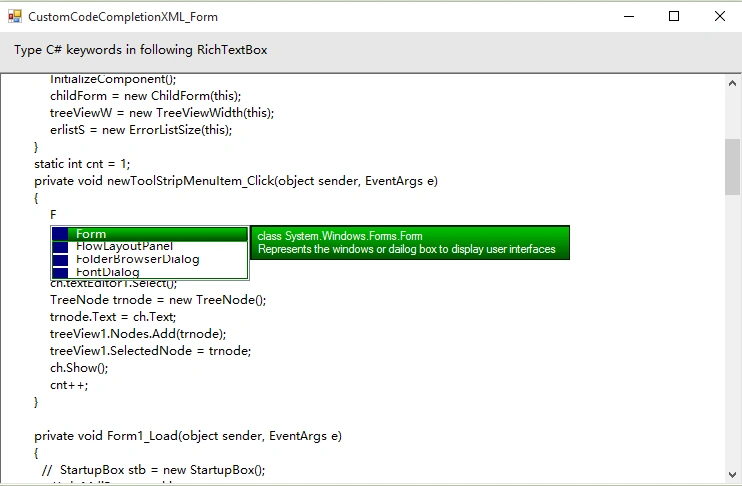Click the Form1_Load method declaration
This screenshot has height=486, width=742.
point(188,436)
